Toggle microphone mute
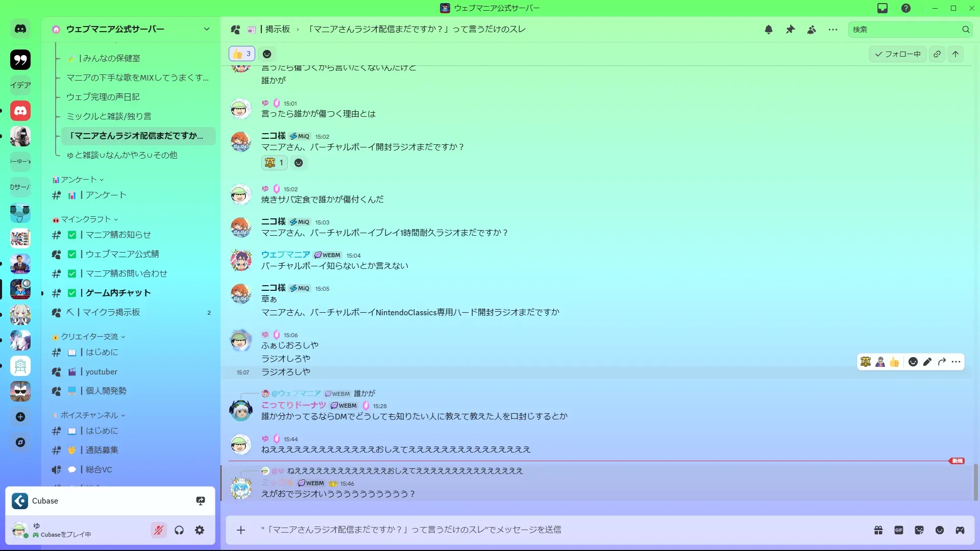Viewport: 980px width, 551px height. tap(159, 530)
